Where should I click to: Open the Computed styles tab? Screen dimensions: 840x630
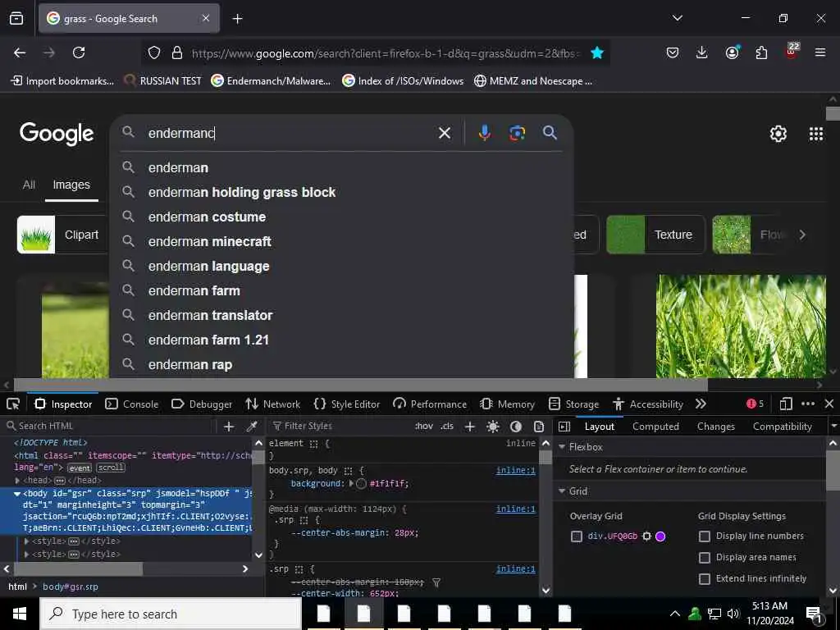(655, 427)
